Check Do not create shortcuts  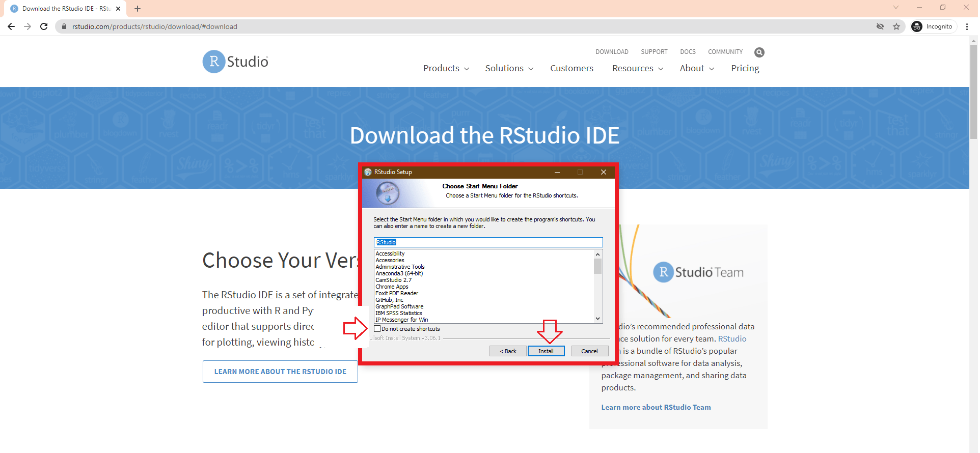coord(377,329)
